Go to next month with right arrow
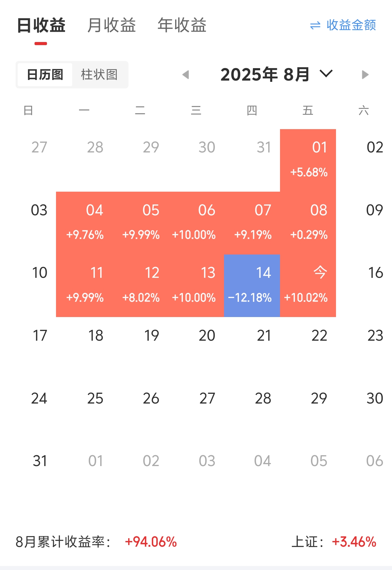This screenshot has width=392, height=570. tap(365, 75)
